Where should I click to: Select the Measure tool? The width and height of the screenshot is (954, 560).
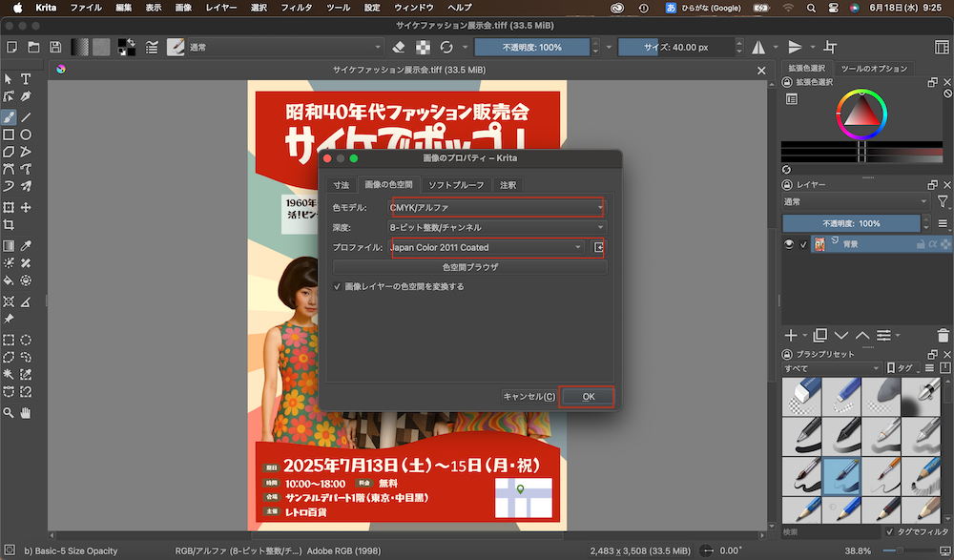click(x=26, y=301)
